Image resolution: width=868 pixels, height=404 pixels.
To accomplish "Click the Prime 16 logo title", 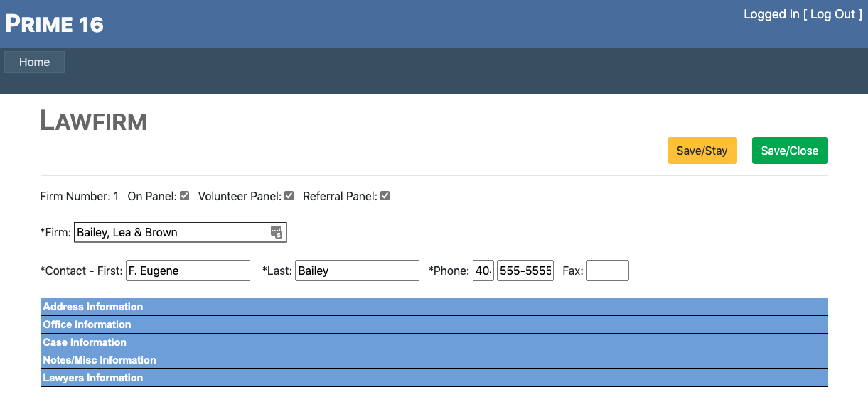I will click(55, 24).
